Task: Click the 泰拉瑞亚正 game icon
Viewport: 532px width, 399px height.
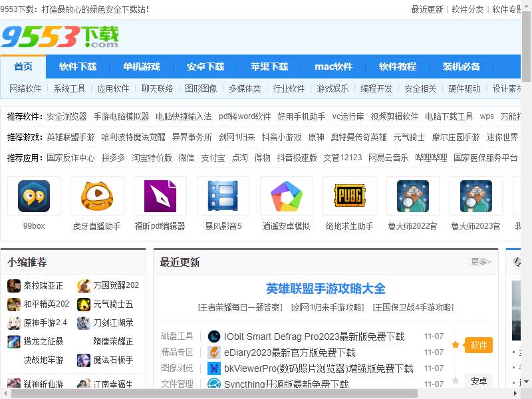Action: point(14,286)
